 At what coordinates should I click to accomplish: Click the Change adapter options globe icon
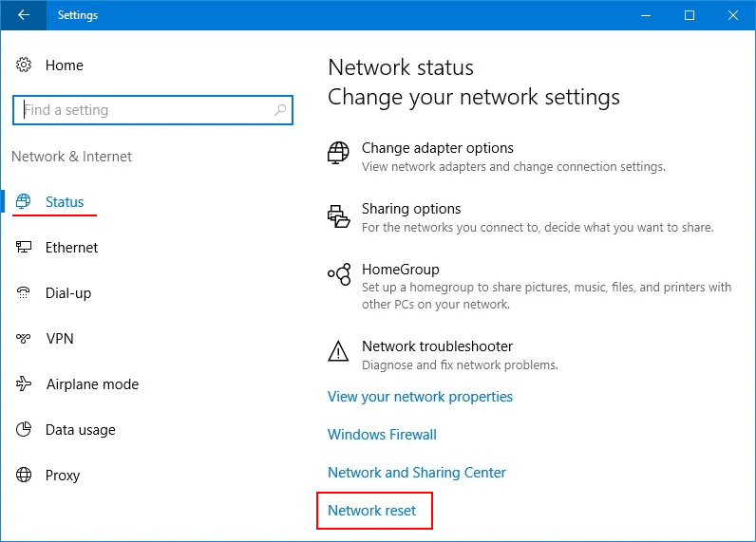pos(338,153)
